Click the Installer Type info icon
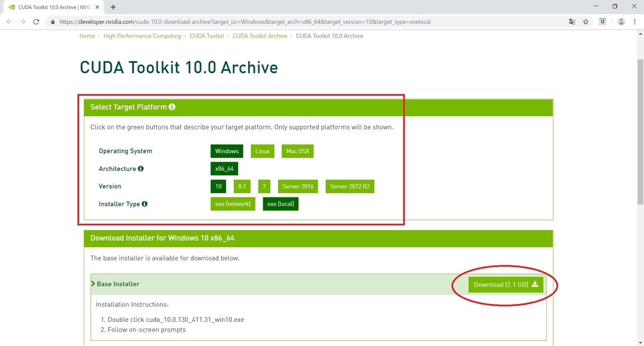This screenshot has height=346, width=644. click(x=144, y=204)
